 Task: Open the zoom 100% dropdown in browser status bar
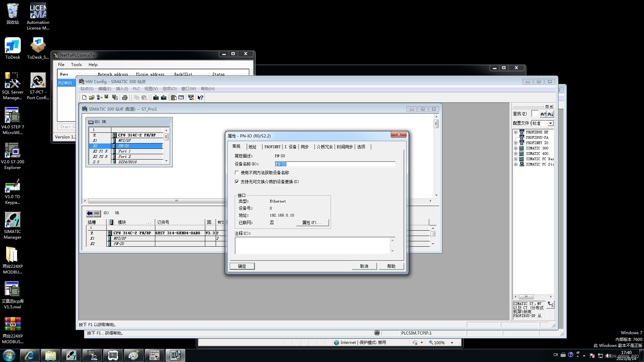pos(452,343)
